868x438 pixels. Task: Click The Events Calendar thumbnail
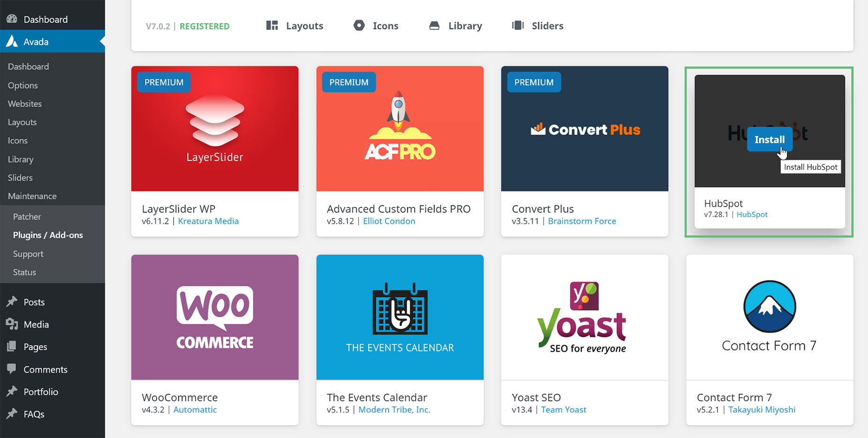pos(400,317)
